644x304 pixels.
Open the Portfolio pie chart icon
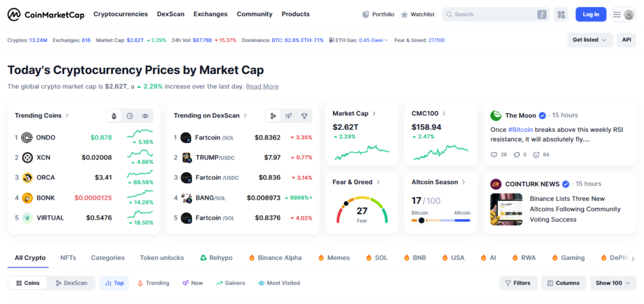pyautogui.click(x=365, y=14)
